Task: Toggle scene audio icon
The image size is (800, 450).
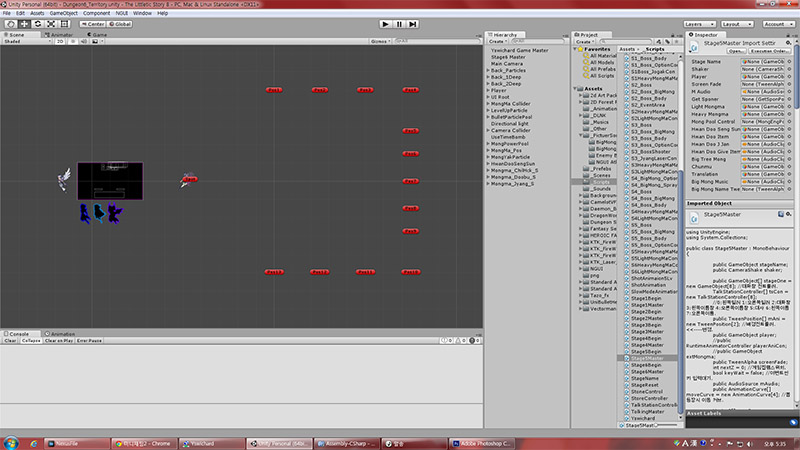Action: coord(84,41)
